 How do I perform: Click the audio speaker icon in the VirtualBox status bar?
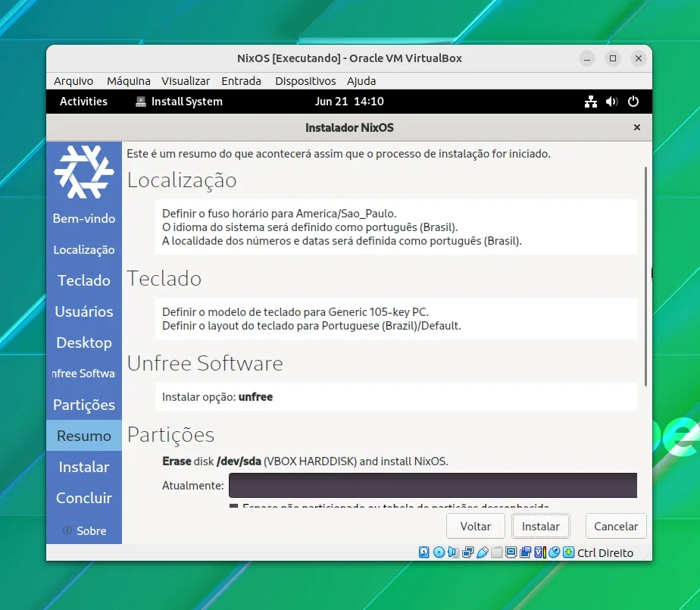pyautogui.click(x=453, y=552)
